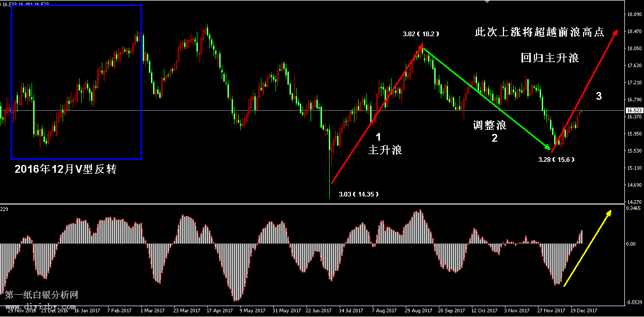Select the 此次上涨将超越前浪高点 annotation
Image resolution: width=644 pixels, height=317 pixels.
pyautogui.click(x=539, y=32)
